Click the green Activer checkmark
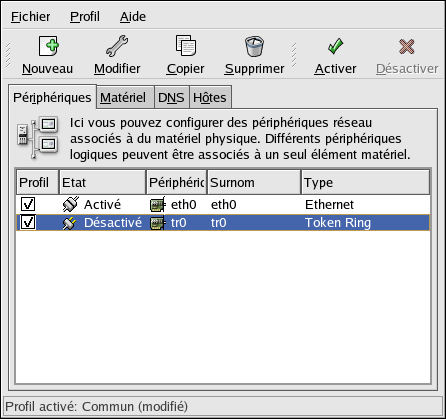This screenshot has height=419, width=446. point(335,46)
